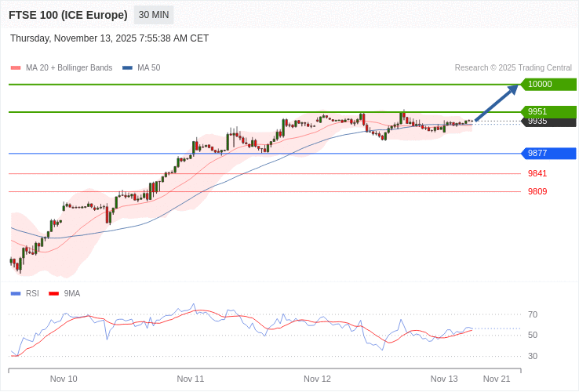Image resolution: width=579 pixels, height=392 pixels.
Task: Click the RSI legend label
Action: [32, 294]
